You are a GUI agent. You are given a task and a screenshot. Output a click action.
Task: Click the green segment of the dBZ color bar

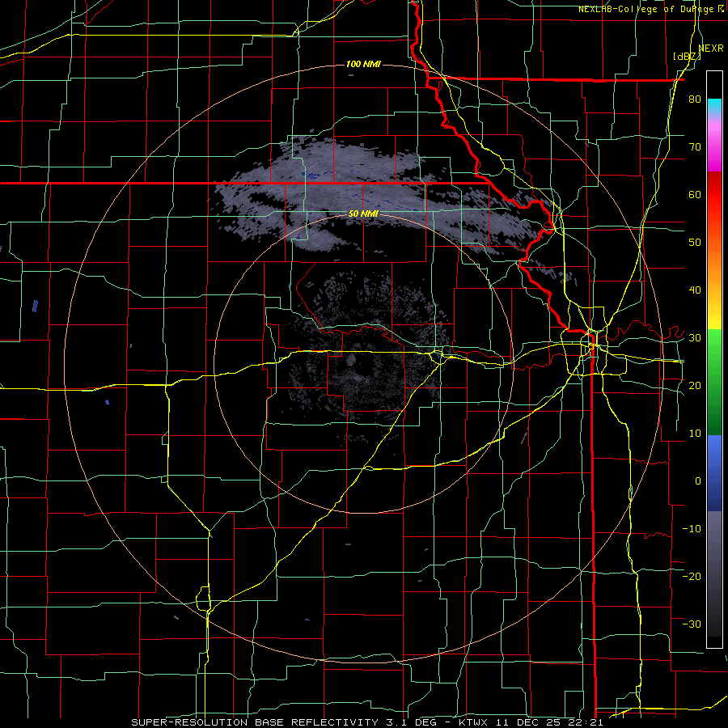[714, 382]
